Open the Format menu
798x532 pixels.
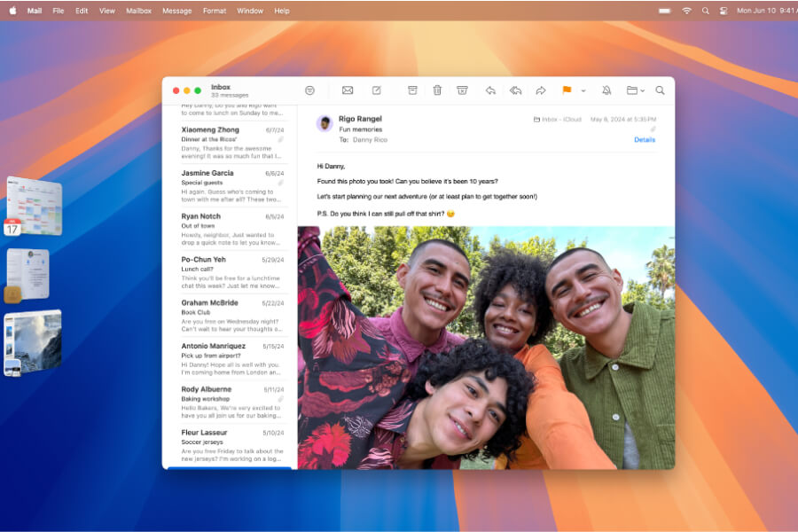[215, 11]
